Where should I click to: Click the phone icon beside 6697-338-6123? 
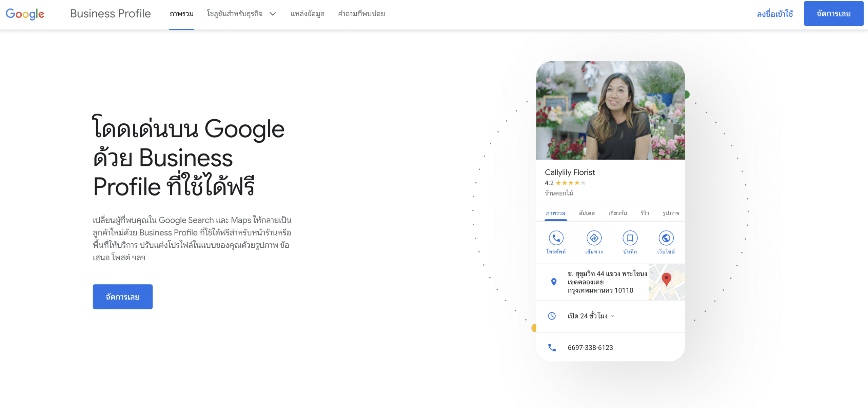(x=552, y=348)
